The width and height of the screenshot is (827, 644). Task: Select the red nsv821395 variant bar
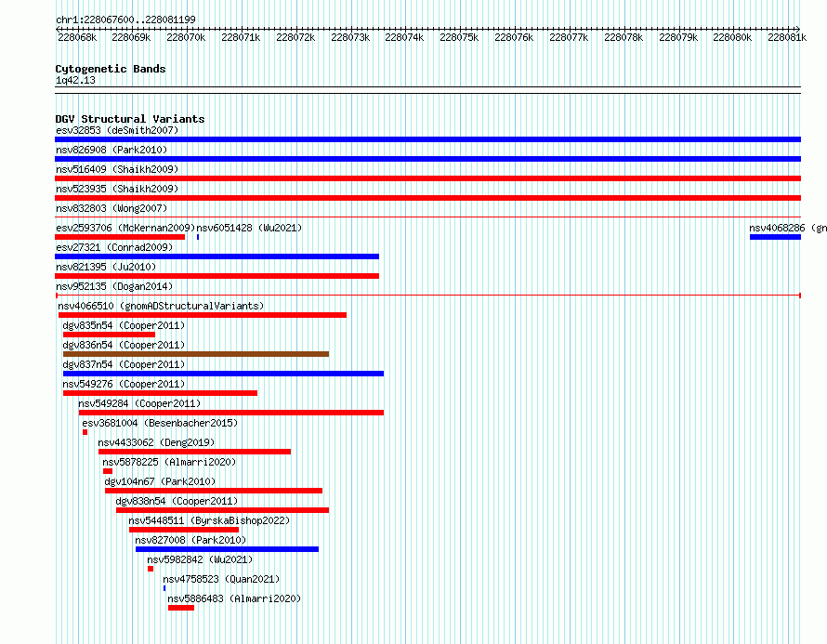pyautogui.click(x=217, y=276)
